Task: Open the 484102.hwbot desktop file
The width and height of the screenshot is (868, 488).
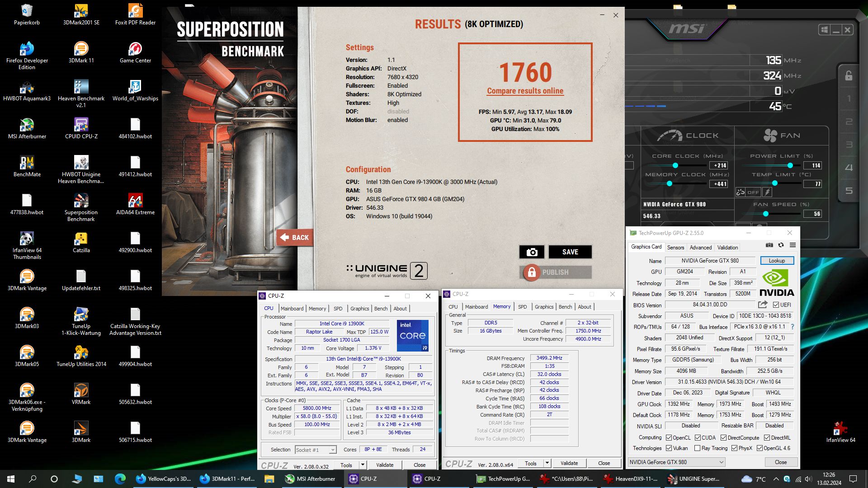Action: coord(135,128)
